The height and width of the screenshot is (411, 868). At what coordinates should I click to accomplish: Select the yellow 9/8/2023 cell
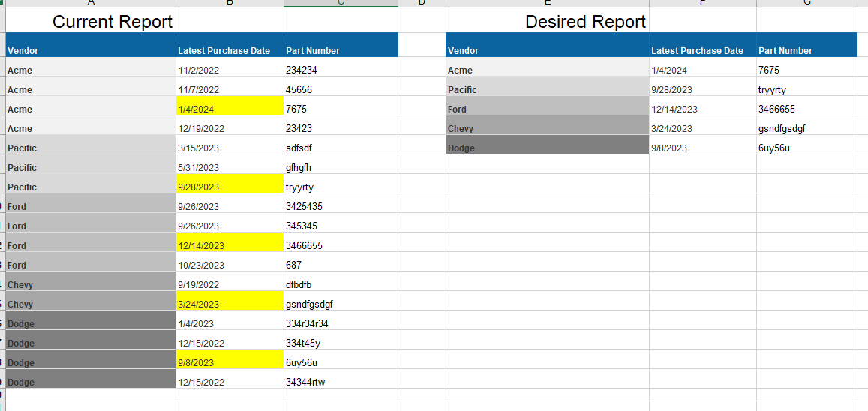click(230, 359)
